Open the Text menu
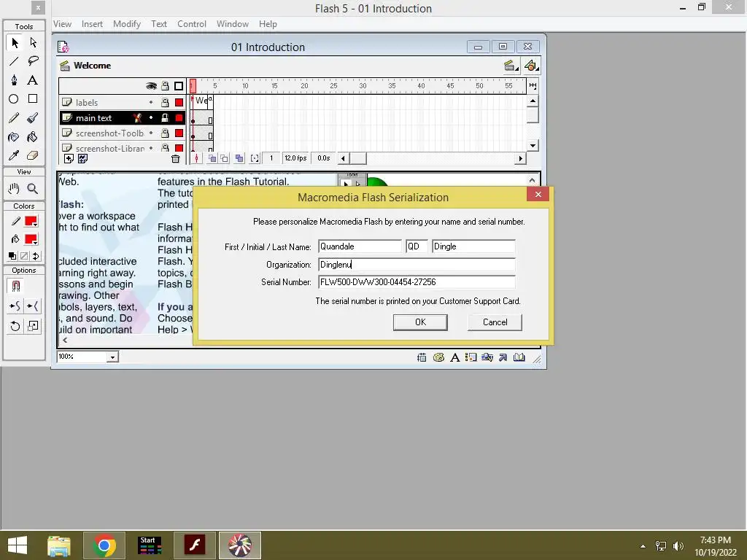 click(x=159, y=24)
